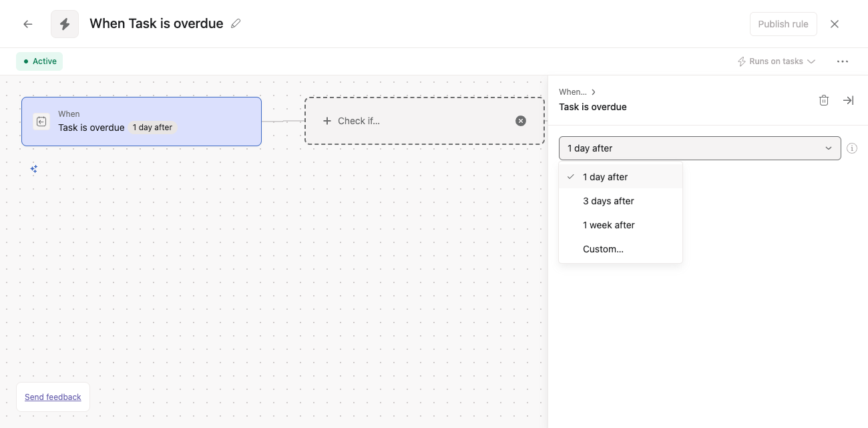Choose the Custom... option

(x=603, y=249)
